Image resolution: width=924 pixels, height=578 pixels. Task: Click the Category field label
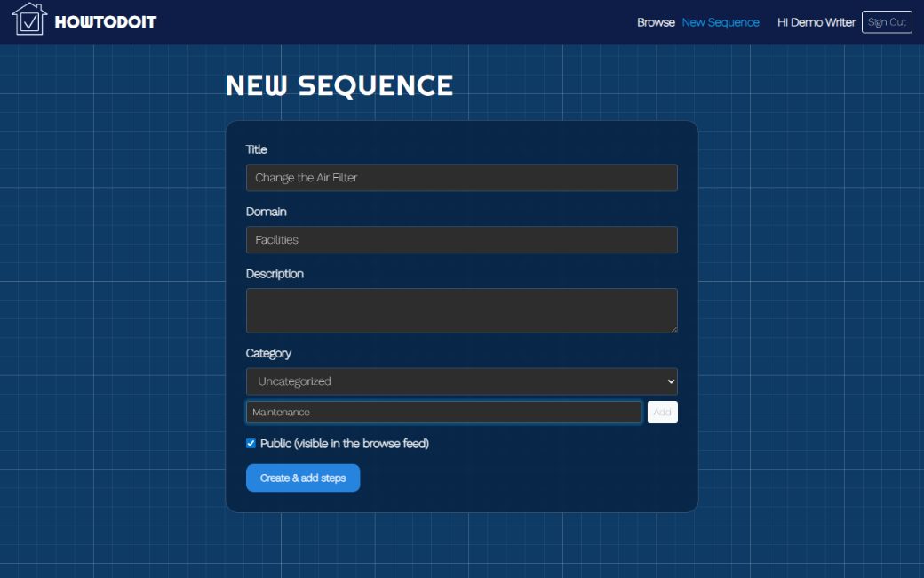point(268,353)
